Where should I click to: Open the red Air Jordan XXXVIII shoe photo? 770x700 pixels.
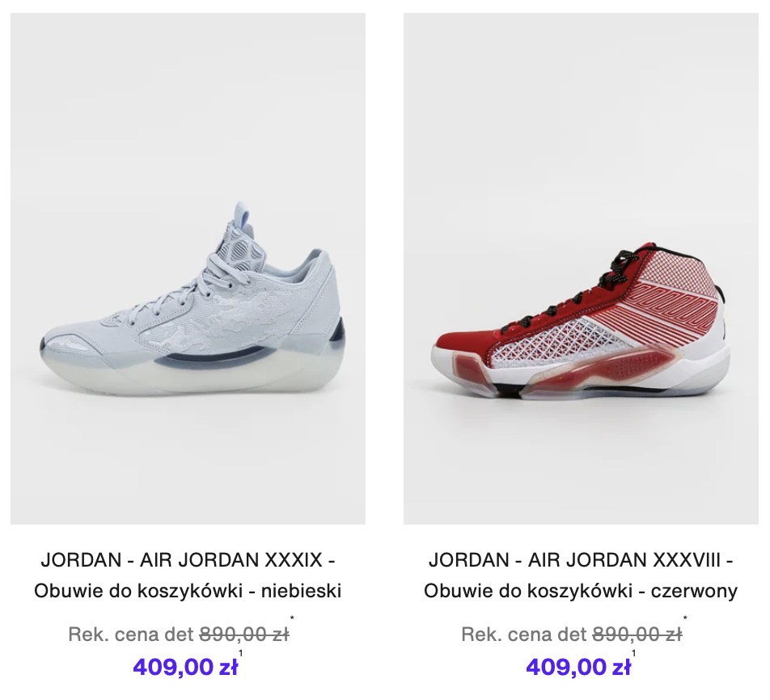point(581,268)
